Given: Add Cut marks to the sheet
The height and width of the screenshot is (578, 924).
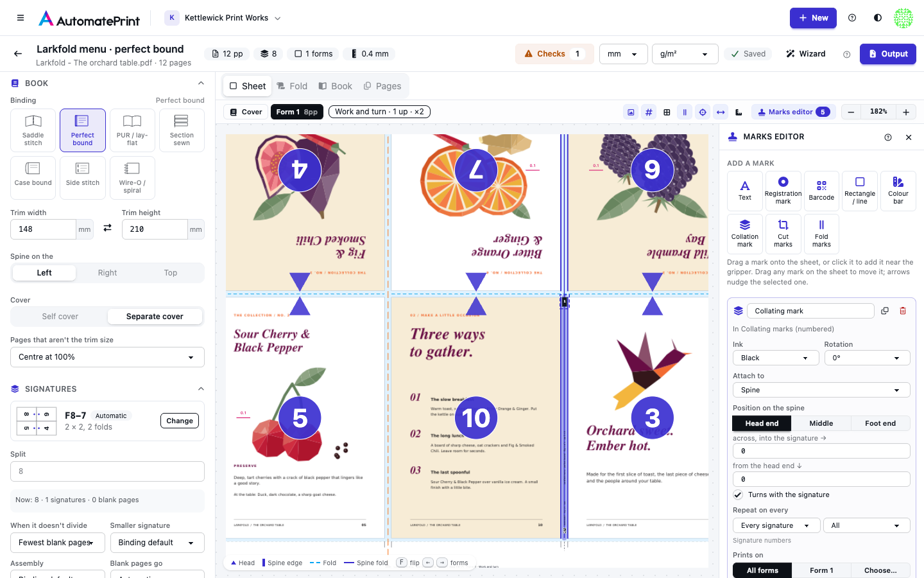Looking at the screenshot, I should (x=783, y=234).
